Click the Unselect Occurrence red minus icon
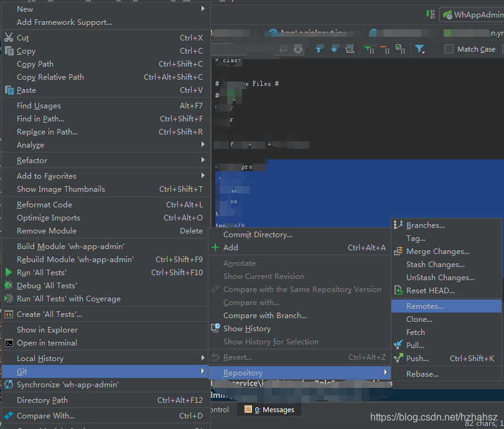Screen dimensions: 504x429 click(x=385, y=49)
